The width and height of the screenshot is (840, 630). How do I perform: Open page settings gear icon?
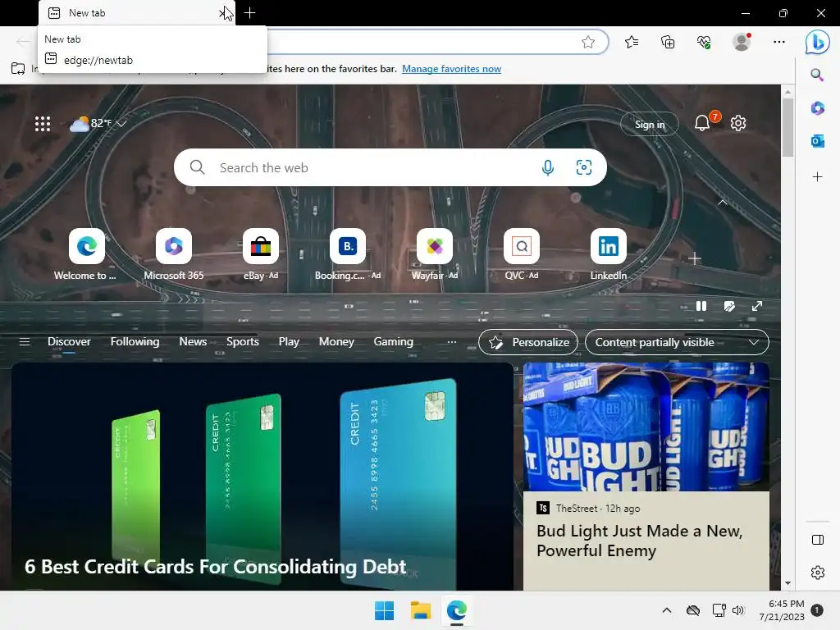pyautogui.click(x=738, y=123)
